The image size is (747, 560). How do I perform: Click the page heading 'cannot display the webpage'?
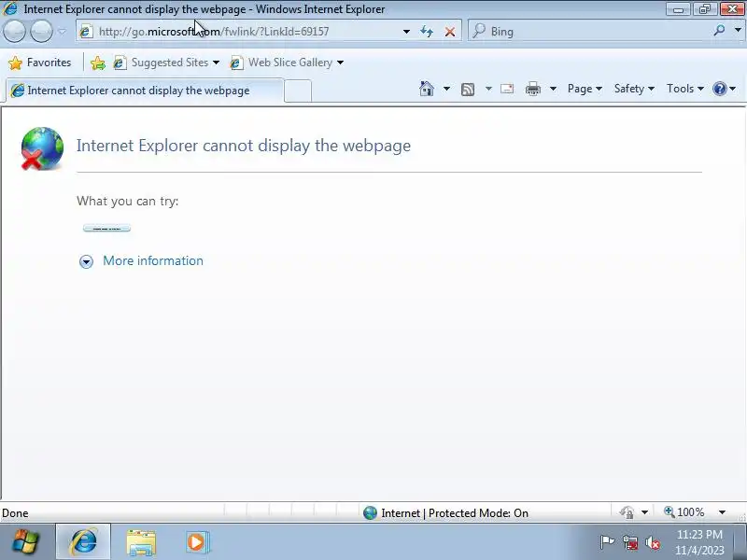244,146
